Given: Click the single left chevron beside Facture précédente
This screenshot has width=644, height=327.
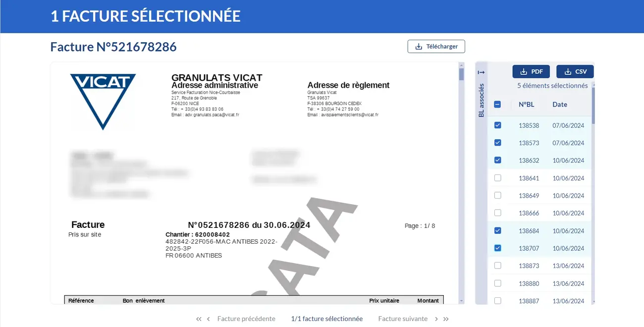Looking at the screenshot, I should (208, 319).
